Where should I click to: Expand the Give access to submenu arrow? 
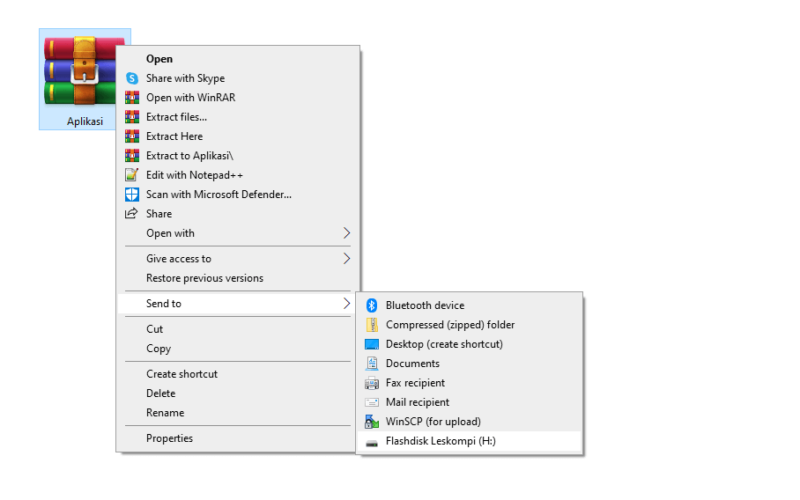pos(346,259)
